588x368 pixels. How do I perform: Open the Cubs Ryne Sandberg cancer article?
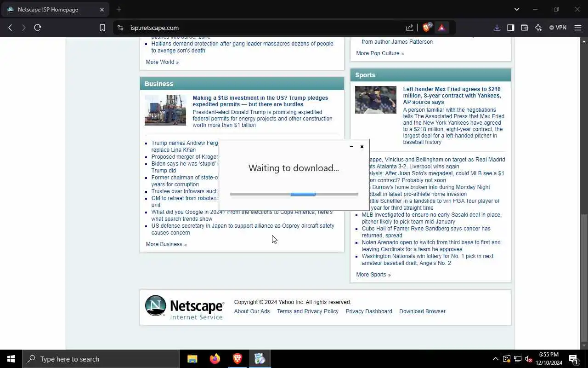[426, 232]
